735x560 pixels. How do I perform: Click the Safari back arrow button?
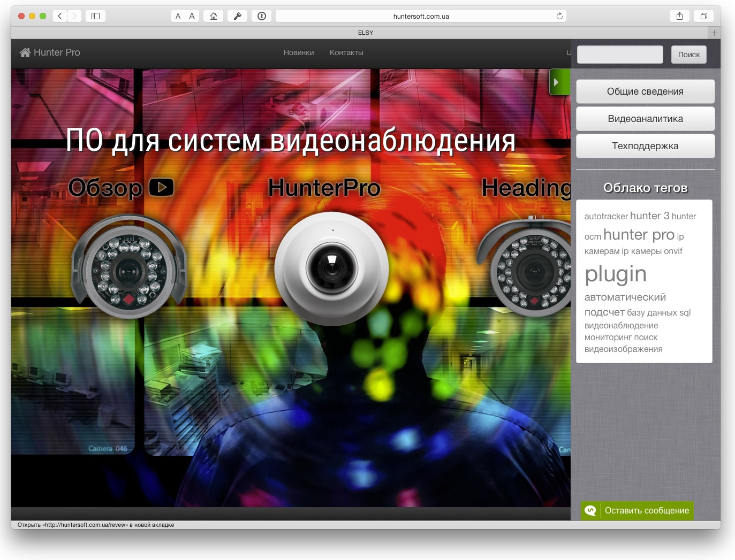(60, 16)
